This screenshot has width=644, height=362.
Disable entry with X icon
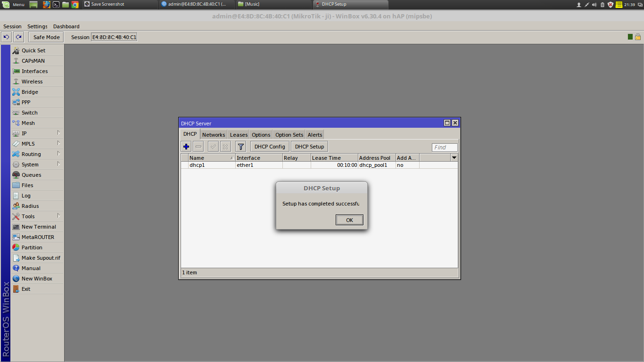[225, 147]
